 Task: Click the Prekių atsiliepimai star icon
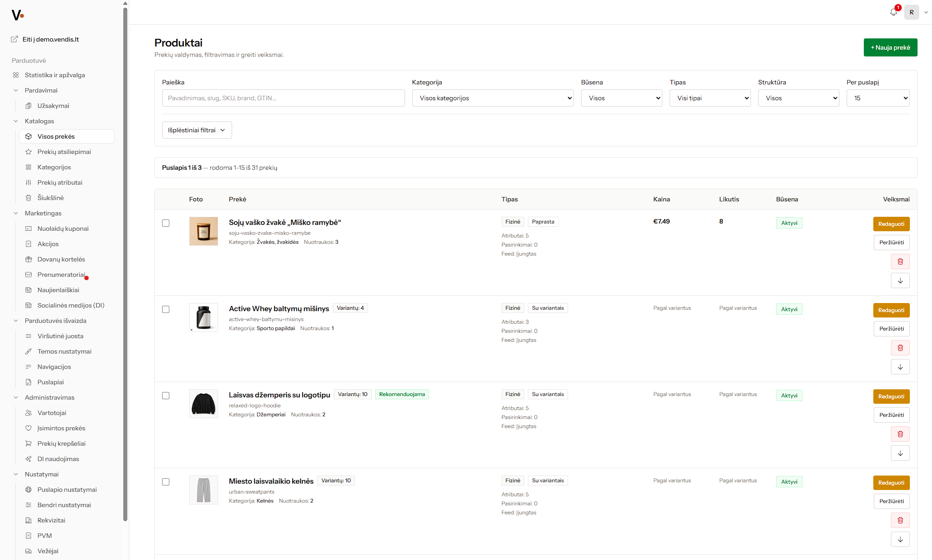click(x=28, y=152)
